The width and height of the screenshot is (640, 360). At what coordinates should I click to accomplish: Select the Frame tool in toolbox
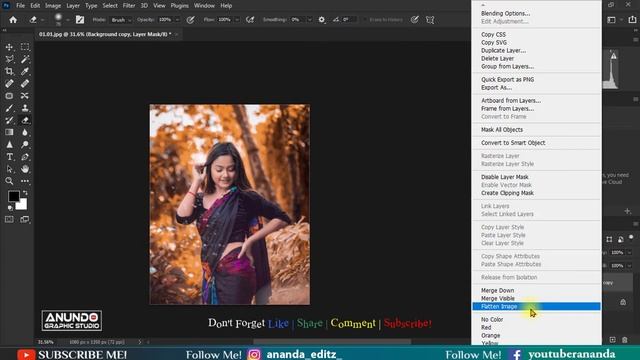point(9,96)
